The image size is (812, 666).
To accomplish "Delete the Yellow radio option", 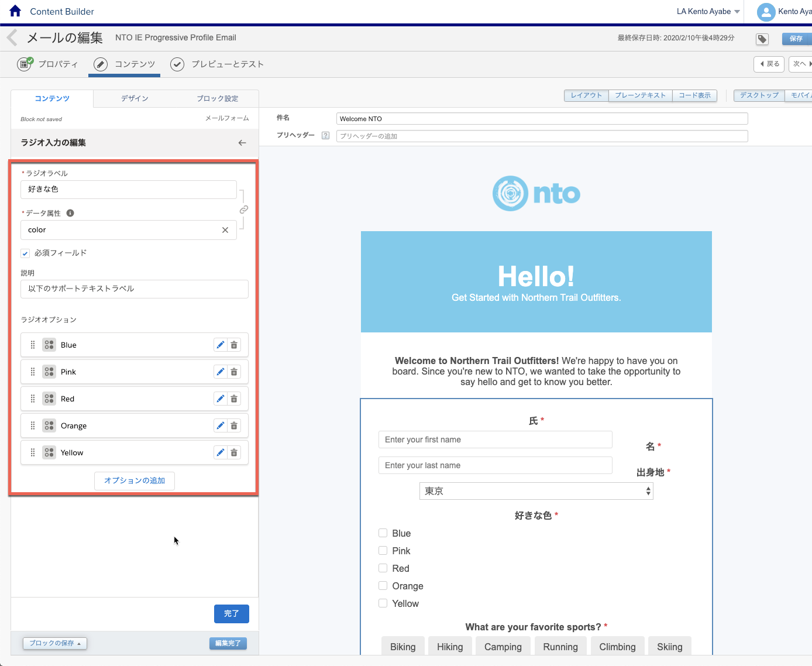I will [234, 452].
